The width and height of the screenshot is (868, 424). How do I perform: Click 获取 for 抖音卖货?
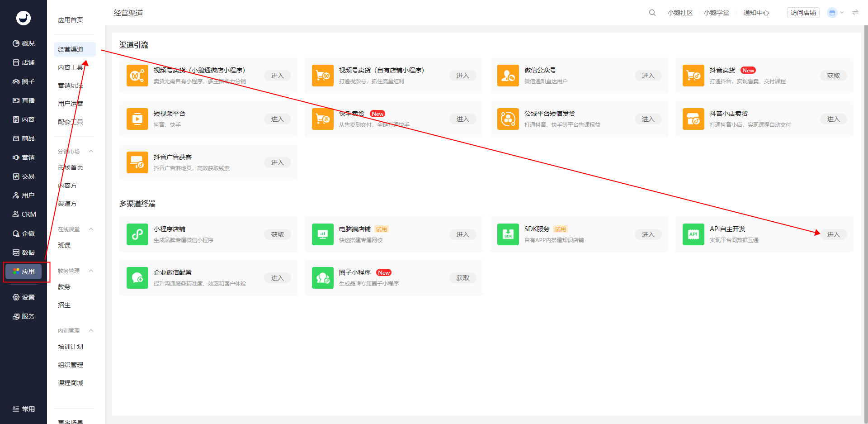[833, 76]
